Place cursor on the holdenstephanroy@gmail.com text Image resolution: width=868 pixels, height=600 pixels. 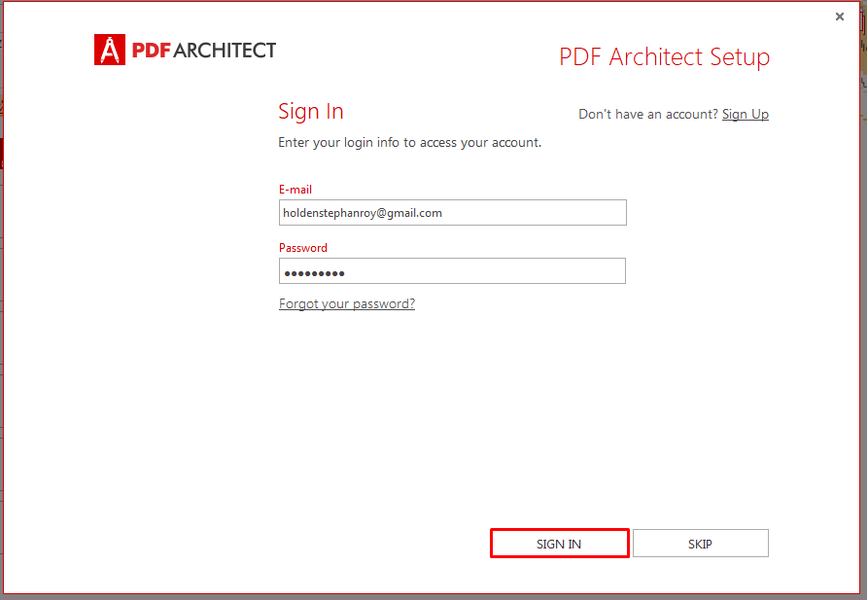362,213
